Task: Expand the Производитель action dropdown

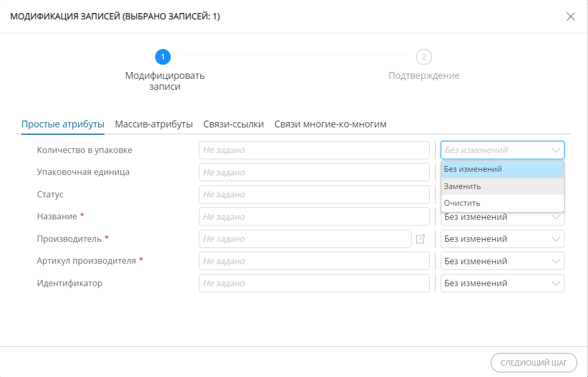Action: (502, 239)
